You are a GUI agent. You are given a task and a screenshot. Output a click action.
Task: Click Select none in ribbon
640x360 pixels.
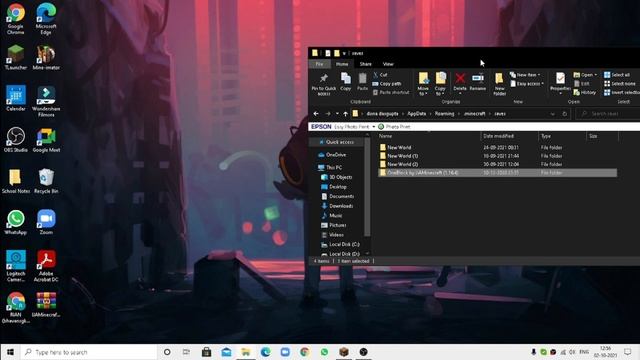(x=620, y=84)
